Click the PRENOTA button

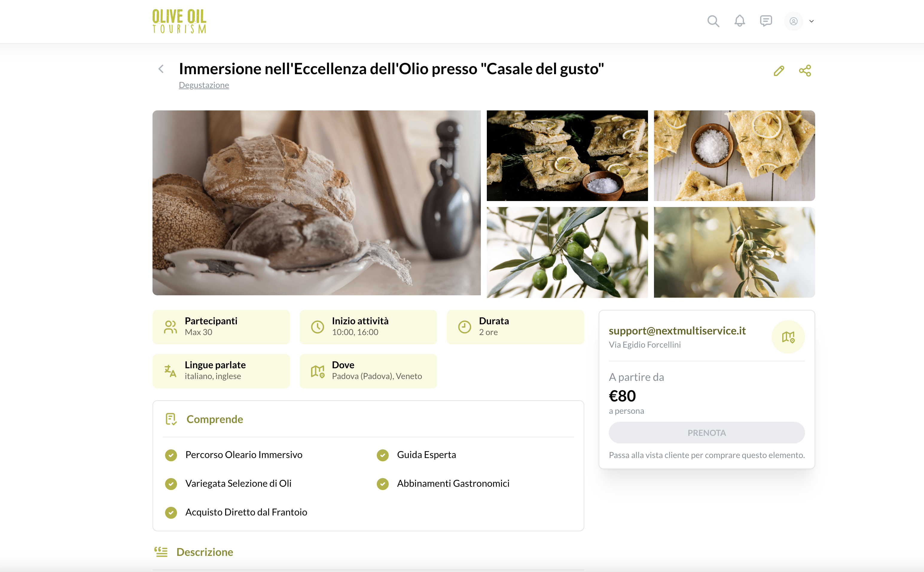[x=706, y=432]
